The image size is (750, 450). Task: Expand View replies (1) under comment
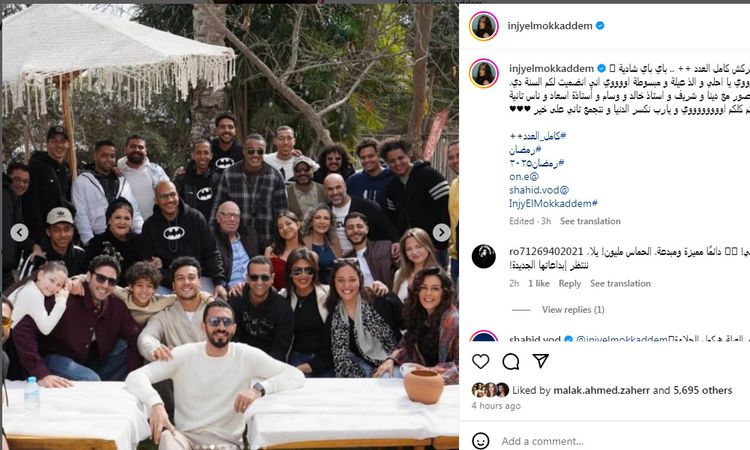click(x=573, y=310)
